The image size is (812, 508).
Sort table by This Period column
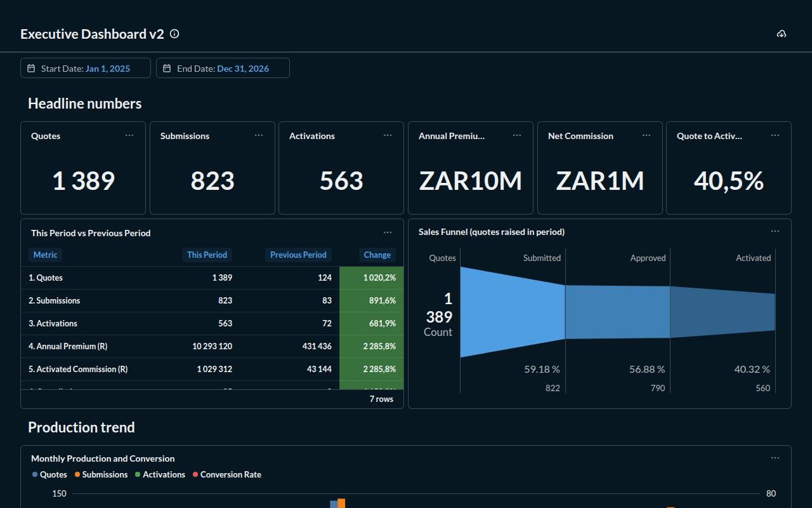(x=207, y=255)
